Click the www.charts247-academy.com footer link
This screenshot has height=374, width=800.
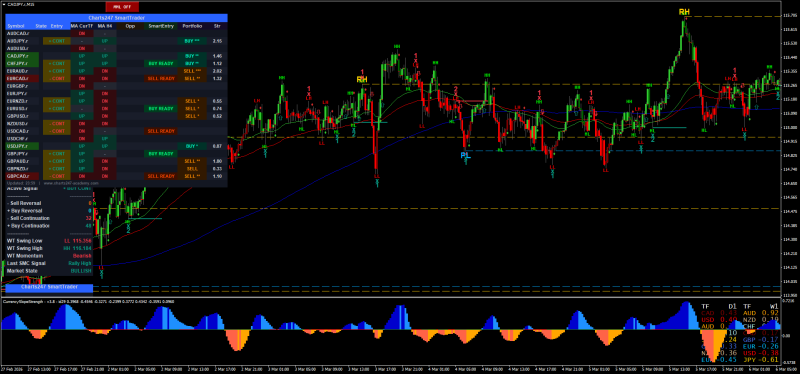pyautogui.click(x=71, y=183)
